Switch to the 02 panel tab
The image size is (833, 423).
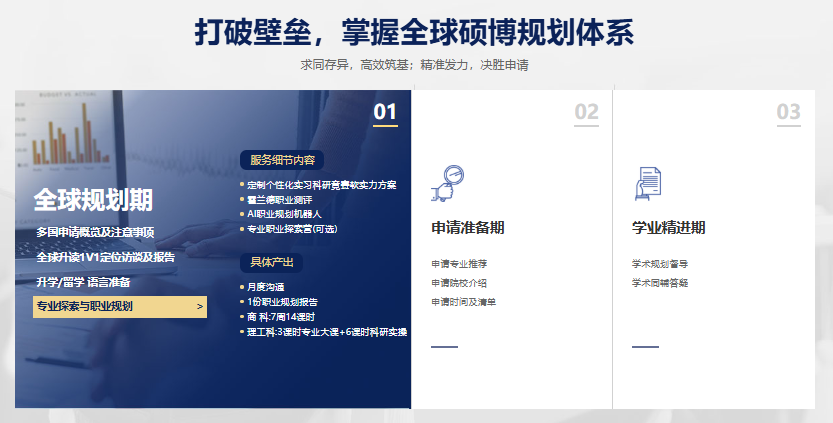586,113
